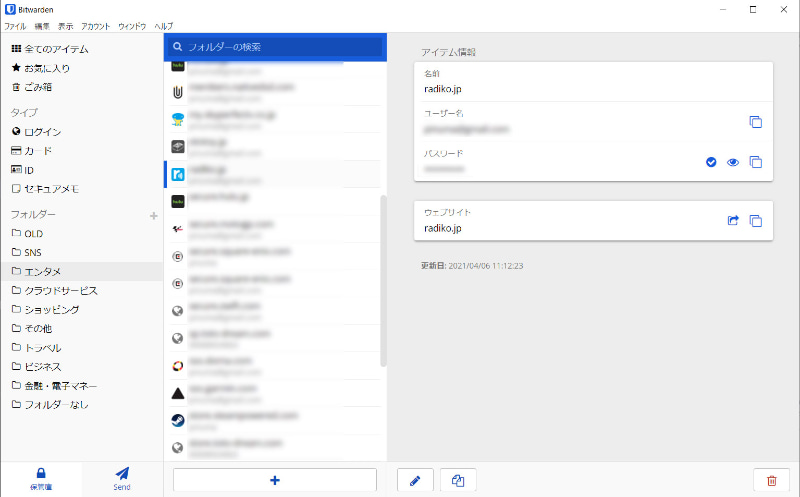Viewport: 800px width, 497px height.
Task: Toggle password visibility eye icon
Action: click(x=733, y=162)
